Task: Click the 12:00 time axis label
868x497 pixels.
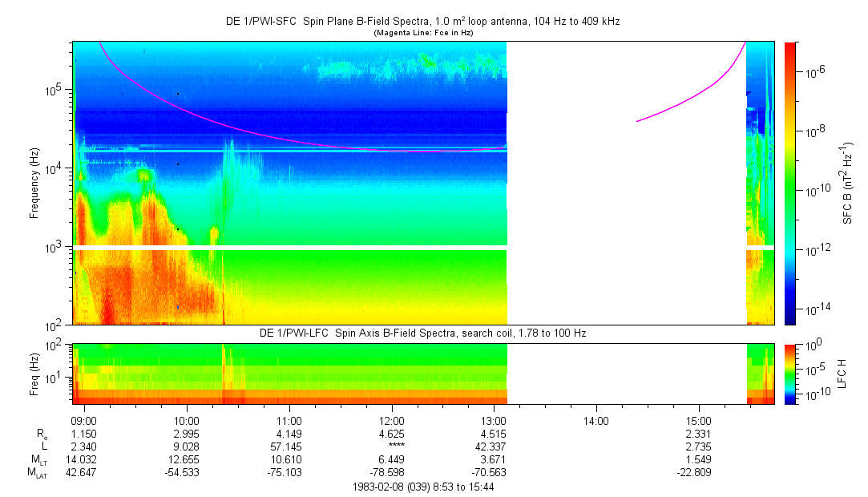Action: click(391, 420)
